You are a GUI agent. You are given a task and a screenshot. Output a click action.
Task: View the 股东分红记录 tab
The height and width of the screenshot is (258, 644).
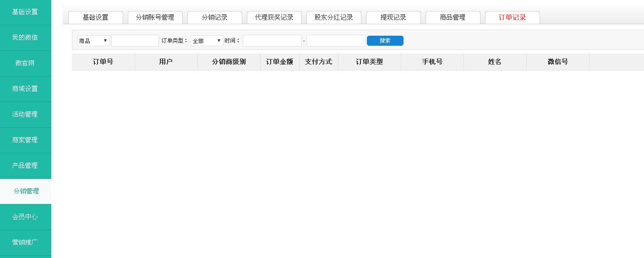333,17
